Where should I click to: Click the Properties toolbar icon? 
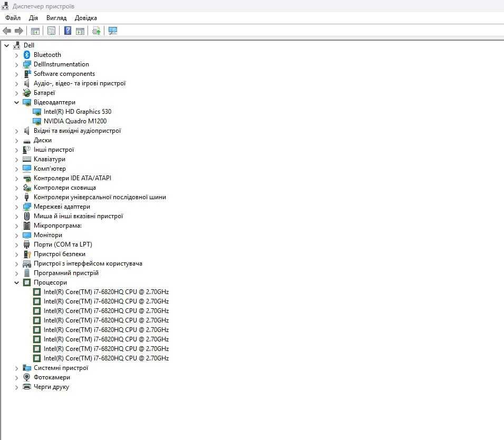click(51, 31)
